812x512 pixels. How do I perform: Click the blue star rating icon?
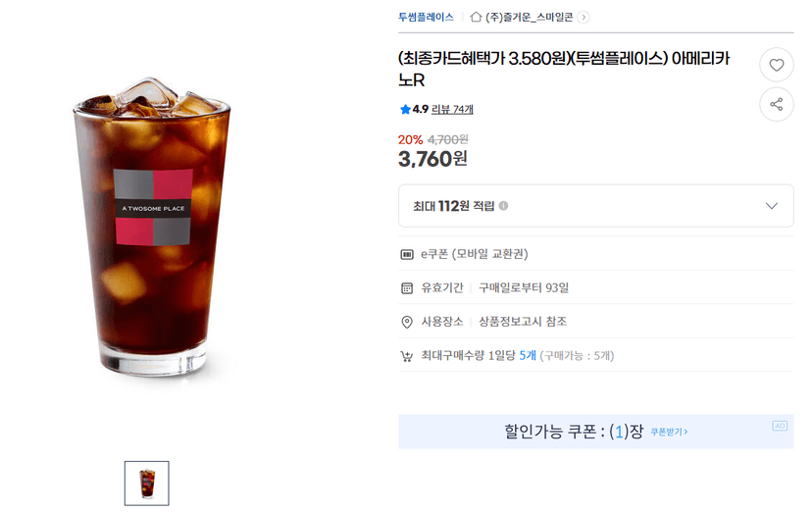(405, 109)
